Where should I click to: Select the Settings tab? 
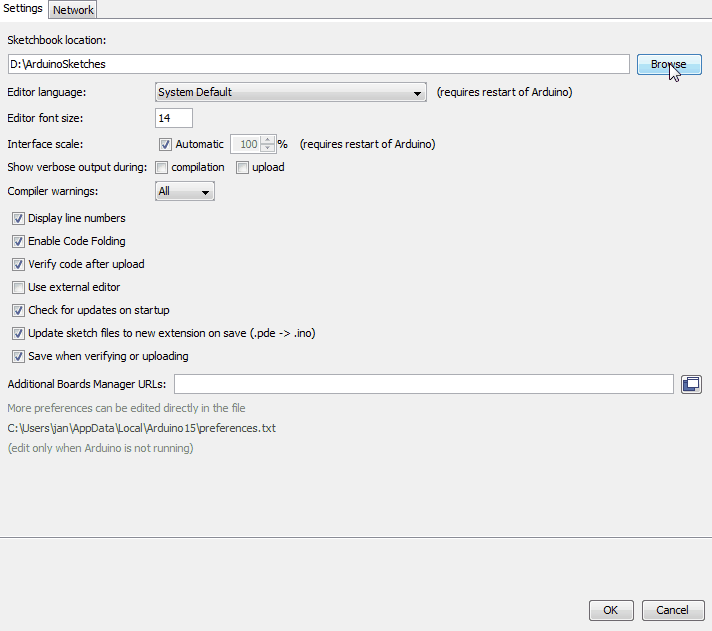pos(23,9)
